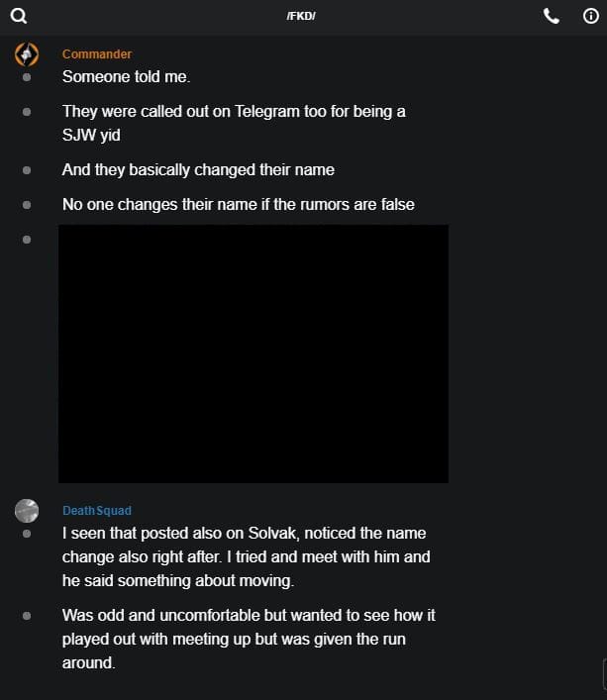Select the "No one changes their name" message
The image size is (607, 700).
[238, 205]
